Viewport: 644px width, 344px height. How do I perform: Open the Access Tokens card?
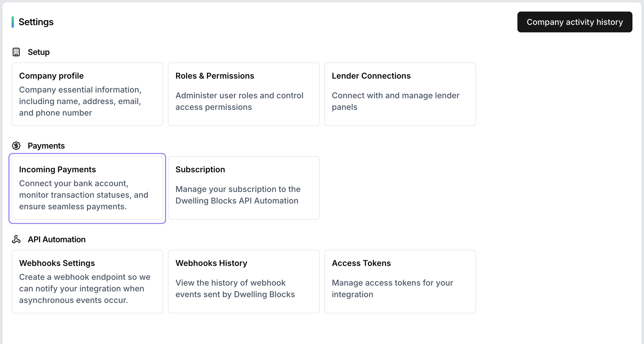pyautogui.click(x=400, y=282)
